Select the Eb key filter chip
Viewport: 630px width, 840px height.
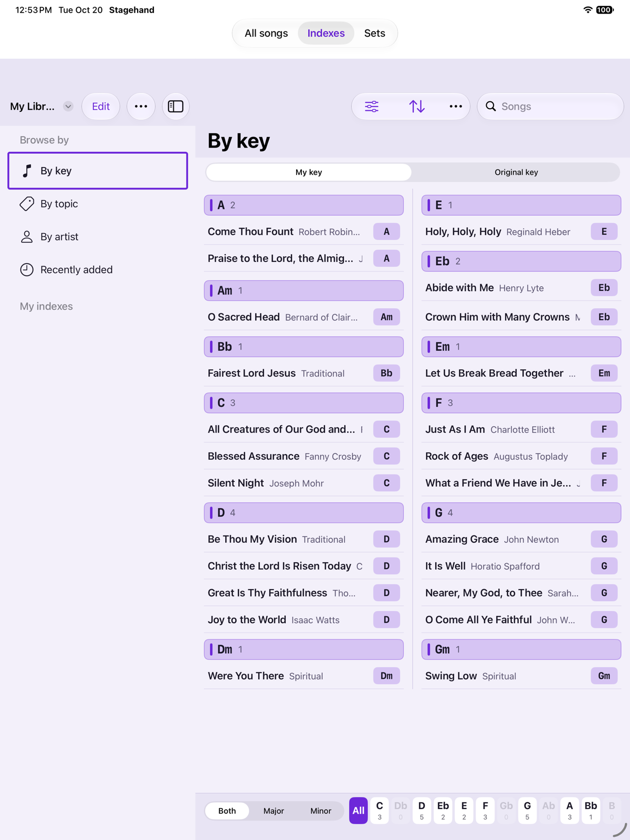[x=443, y=811]
